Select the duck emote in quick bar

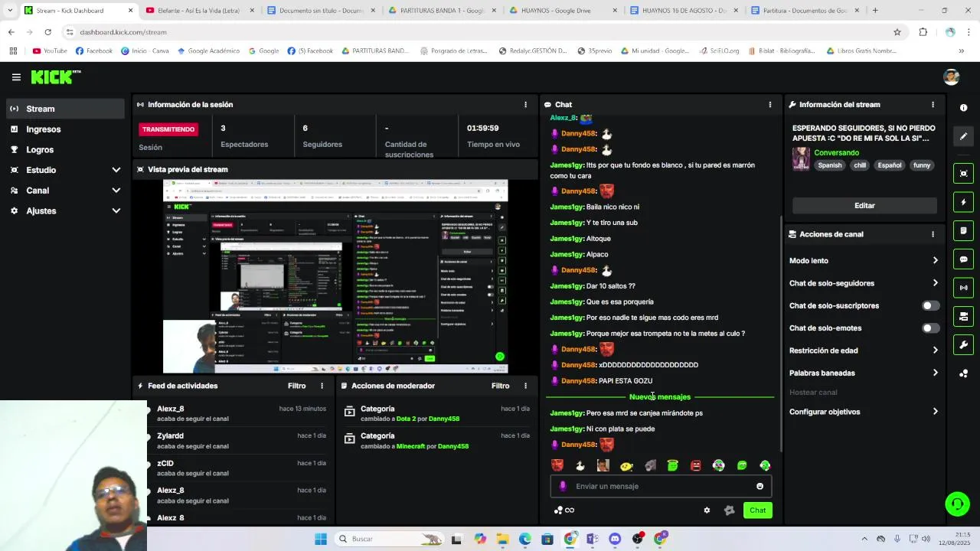[580, 465]
